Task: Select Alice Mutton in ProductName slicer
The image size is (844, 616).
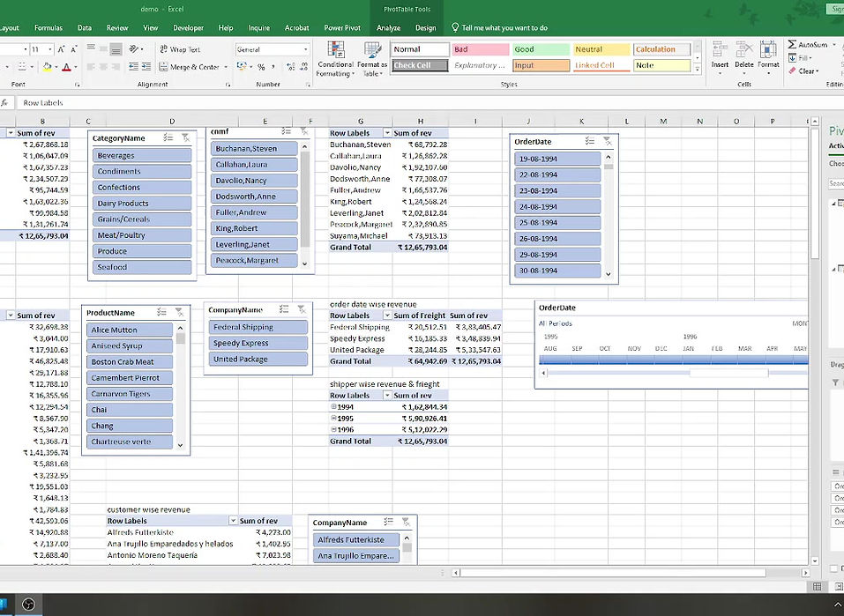Action: point(129,330)
